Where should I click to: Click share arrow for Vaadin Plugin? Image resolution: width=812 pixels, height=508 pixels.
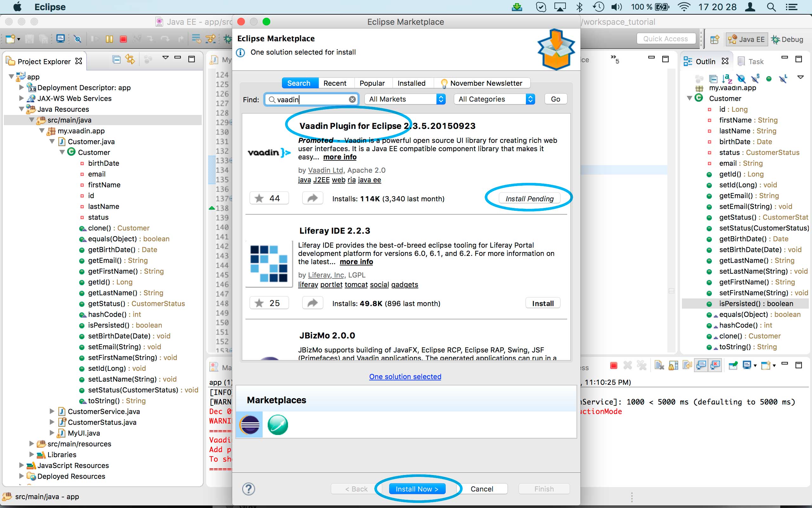(x=312, y=198)
